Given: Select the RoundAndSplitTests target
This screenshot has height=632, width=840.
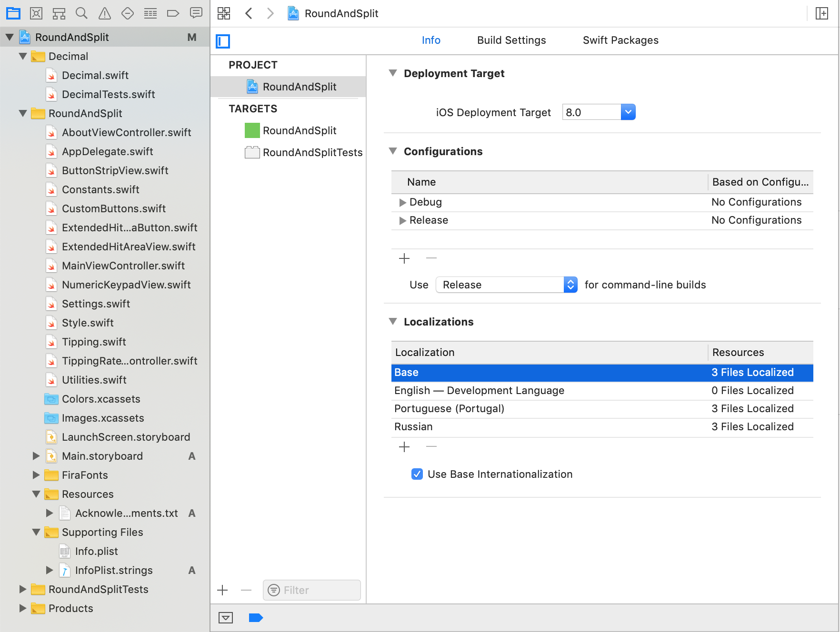Looking at the screenshot, I should tap(303, 152).
